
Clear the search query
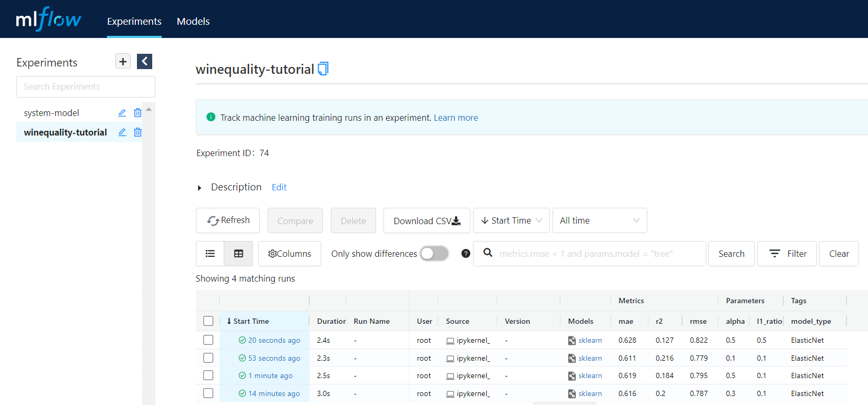tap(839, 254)
